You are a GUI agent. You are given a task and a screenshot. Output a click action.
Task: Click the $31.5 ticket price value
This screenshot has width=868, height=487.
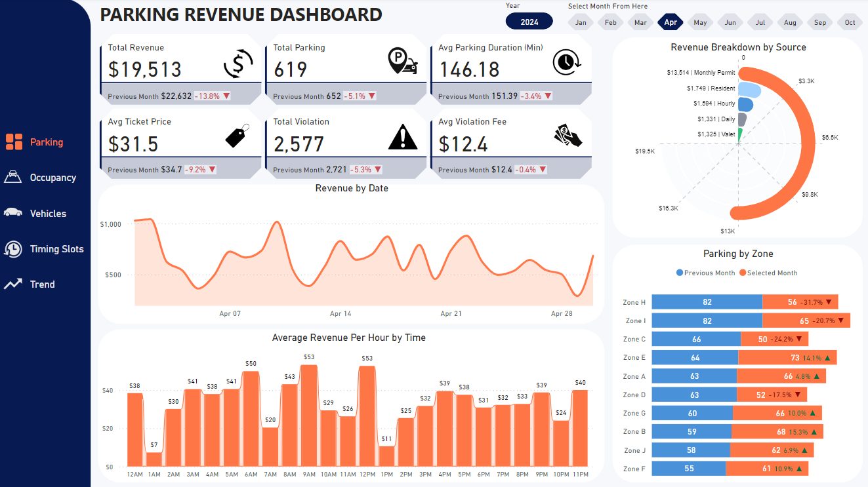(134, 144)
